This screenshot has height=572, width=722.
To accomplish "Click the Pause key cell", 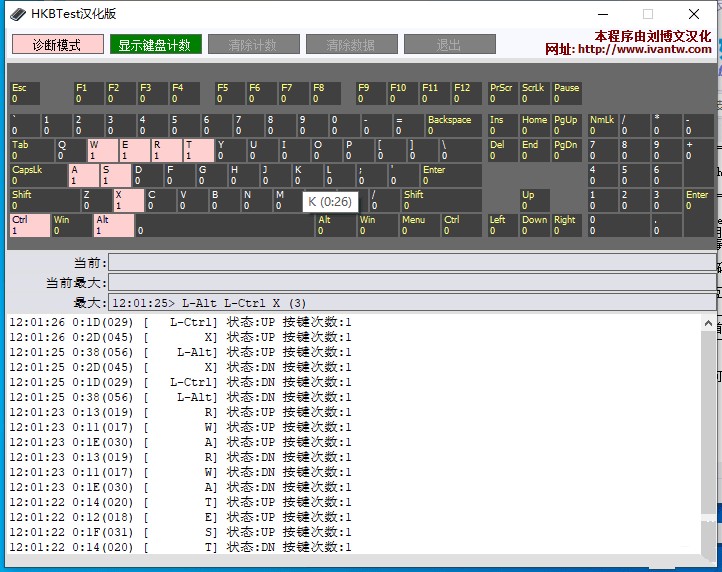I will coord(567,93).
